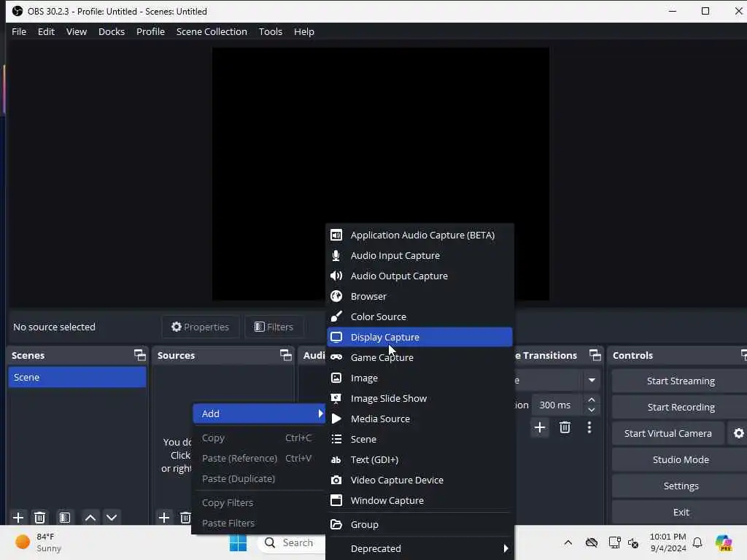
Task: Add a Media Source
Action: pyautogui.click(x=419, y=419)
